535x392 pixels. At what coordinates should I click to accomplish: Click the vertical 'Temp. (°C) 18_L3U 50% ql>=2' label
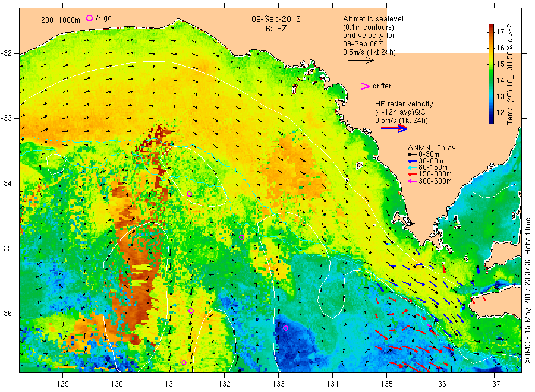(x=510, y=74)
